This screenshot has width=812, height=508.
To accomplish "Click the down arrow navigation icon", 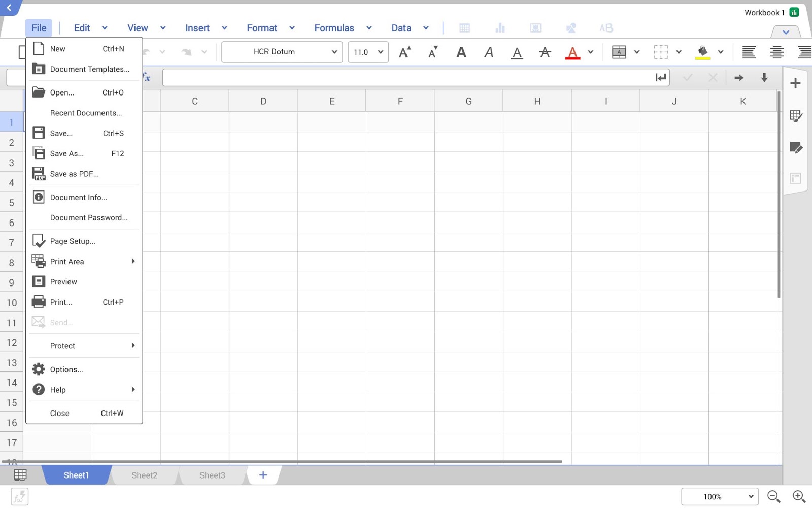I will [764, 78].
